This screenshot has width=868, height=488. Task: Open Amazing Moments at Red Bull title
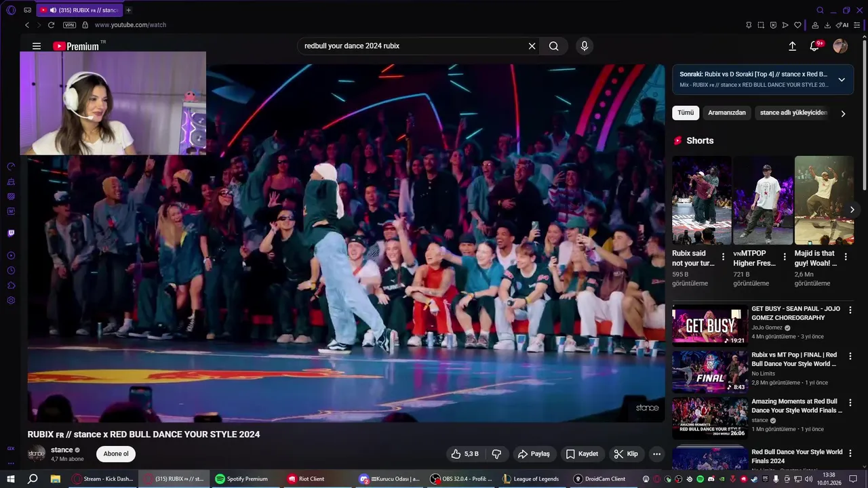pos(797,406)
